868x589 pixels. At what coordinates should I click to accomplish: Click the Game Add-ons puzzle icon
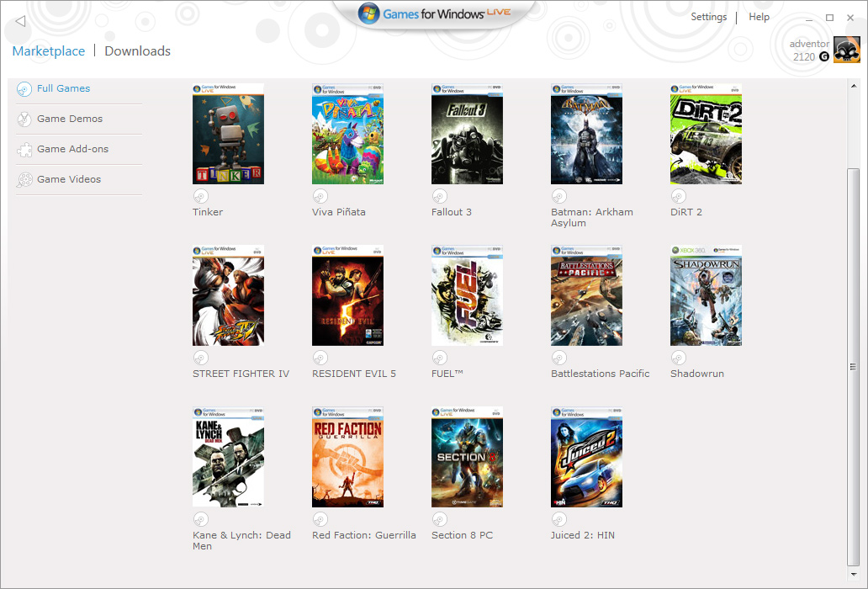pos(24,150)
